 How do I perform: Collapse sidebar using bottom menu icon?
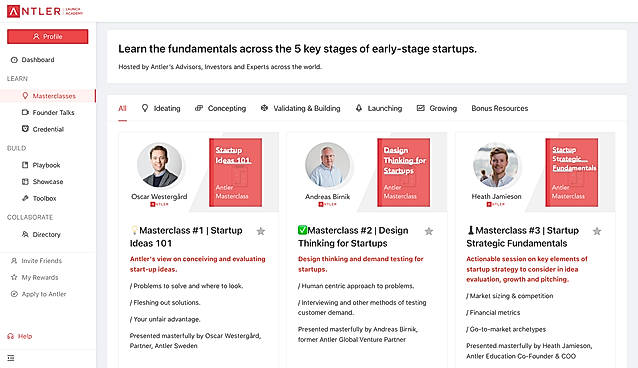click(x=11, y=358)
